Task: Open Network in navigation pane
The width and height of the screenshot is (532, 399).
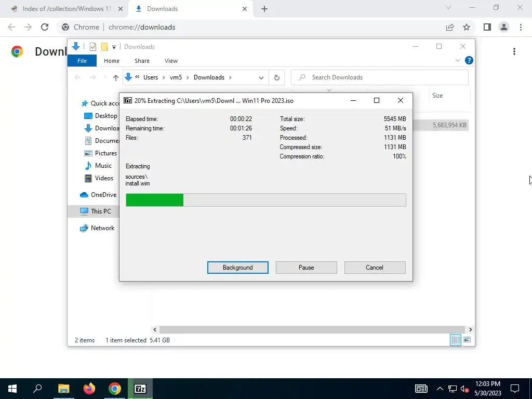Action: (97, 228)
